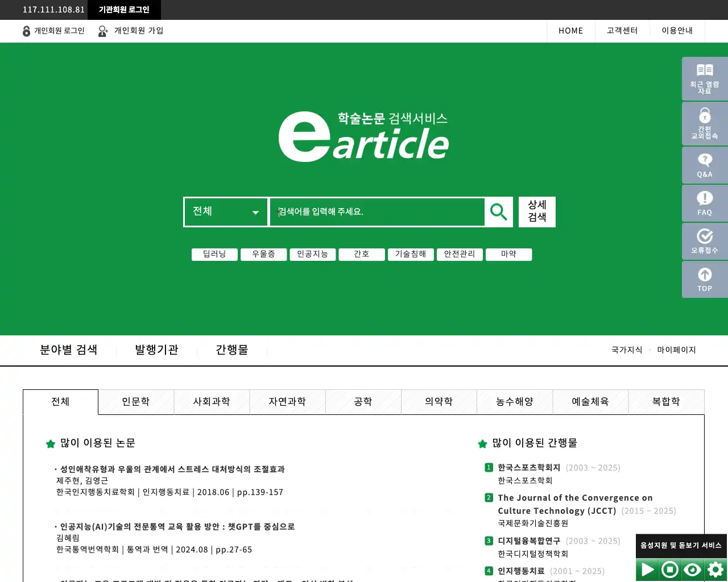Open the Q&A sidebar icon

tap(705, 165)
